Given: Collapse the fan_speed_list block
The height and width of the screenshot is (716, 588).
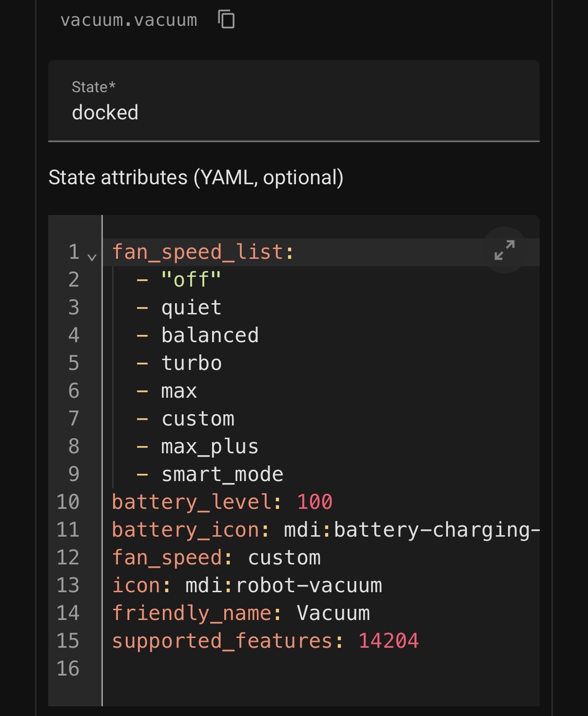Looking at the screenshot, I should [92, 257].
